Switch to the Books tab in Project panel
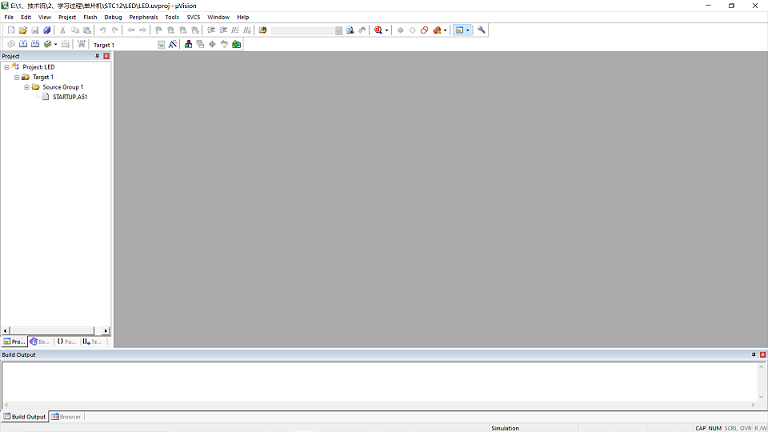Image resolution: width=768 pixels, height=432 pixels. pyautogui.click(x=40, y=341)
